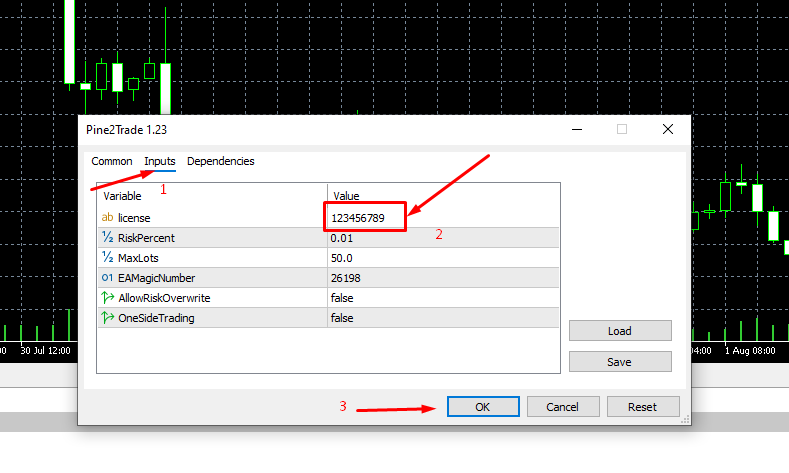Click the license string type icon
Screen dimensions: 789x473
[x=107, y=217]
